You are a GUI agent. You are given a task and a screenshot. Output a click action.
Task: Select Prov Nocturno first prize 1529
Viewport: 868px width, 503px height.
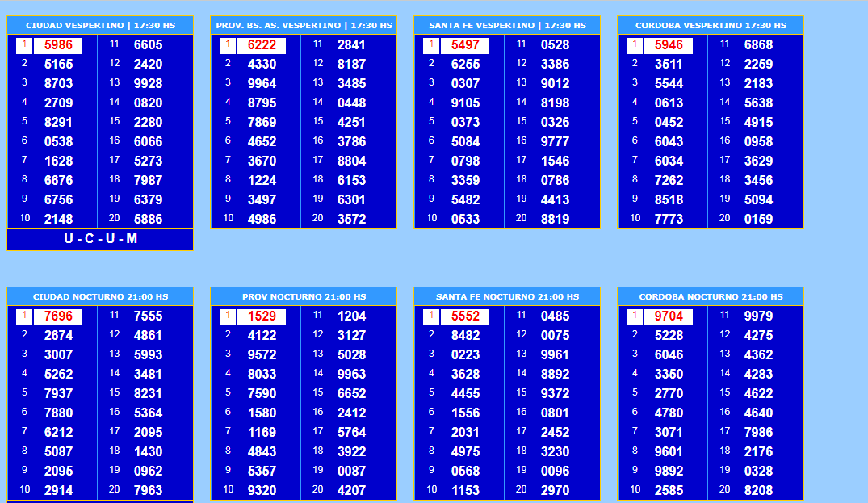tap(262, 316)
